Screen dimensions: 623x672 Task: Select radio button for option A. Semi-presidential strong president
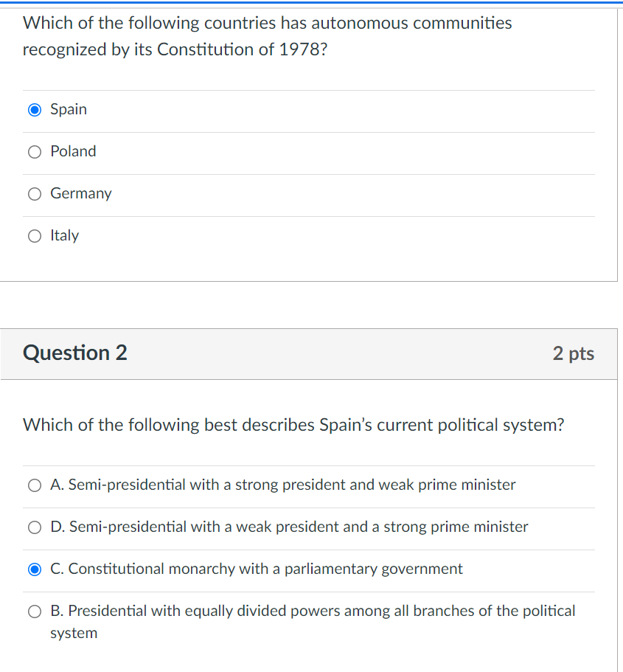tap(35, 485)
